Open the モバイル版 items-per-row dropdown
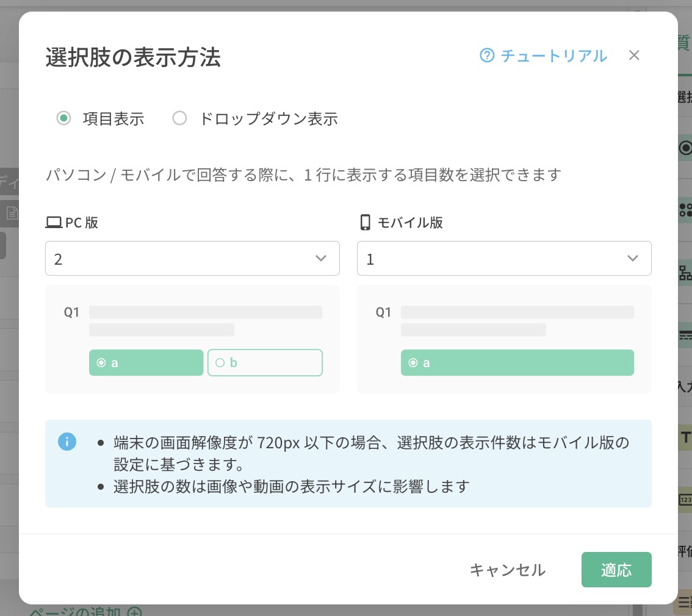 point(504,259)
